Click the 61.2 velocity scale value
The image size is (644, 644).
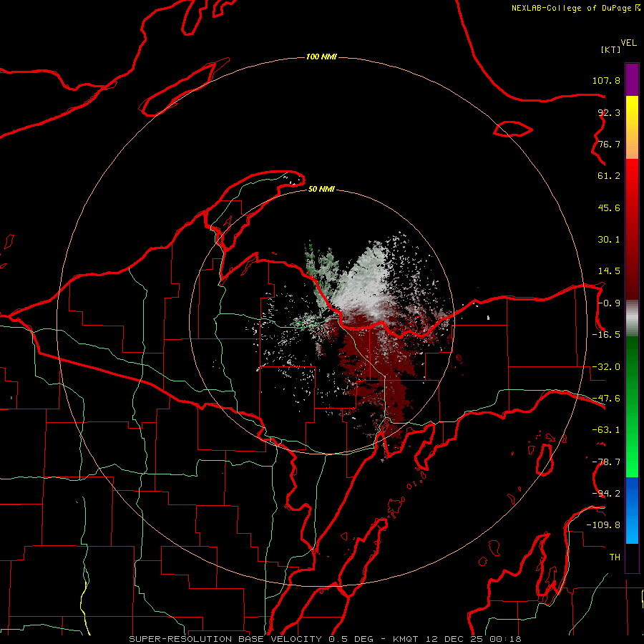click(x=609, y=176)
